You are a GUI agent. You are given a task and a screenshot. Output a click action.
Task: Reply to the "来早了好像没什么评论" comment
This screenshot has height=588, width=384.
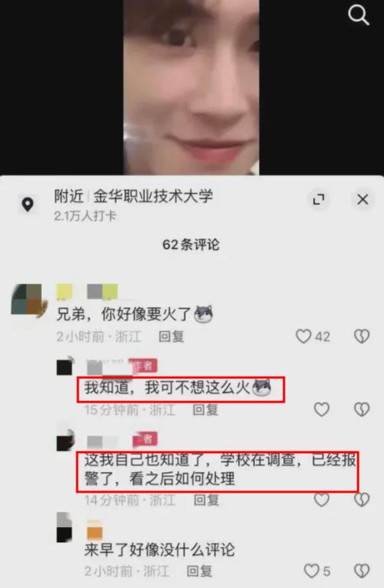pyautogui.click(x=200, y=571)
